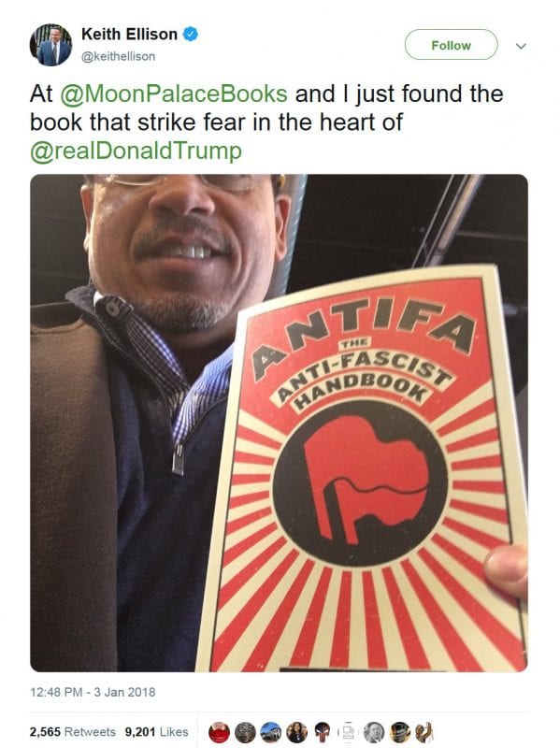Click the blue verified badge
560x748 pixels.
(x=191, y=35)
